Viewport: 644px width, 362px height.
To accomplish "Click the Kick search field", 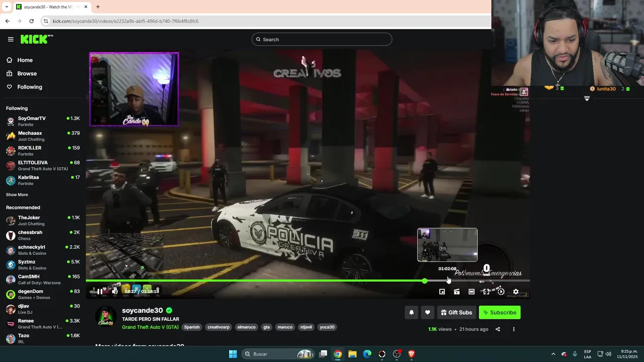I will click(x=322, y=39).
